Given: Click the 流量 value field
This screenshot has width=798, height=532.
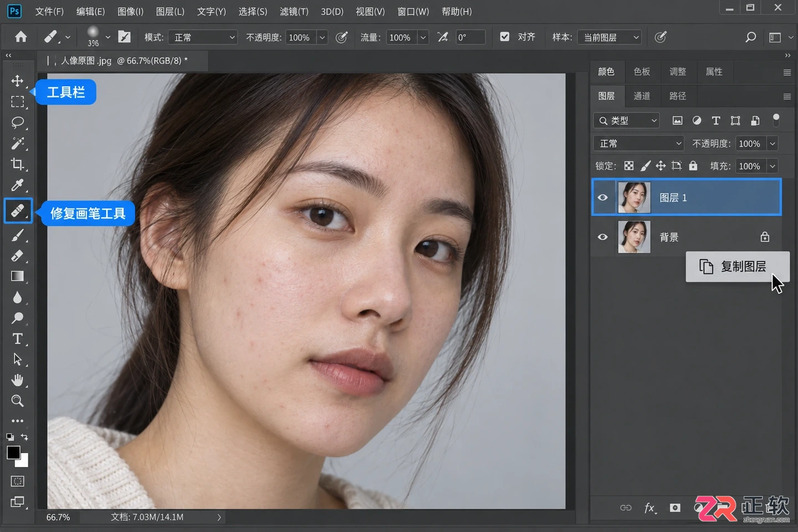Looking at the screenshot, I should click(x=401, y=37).
